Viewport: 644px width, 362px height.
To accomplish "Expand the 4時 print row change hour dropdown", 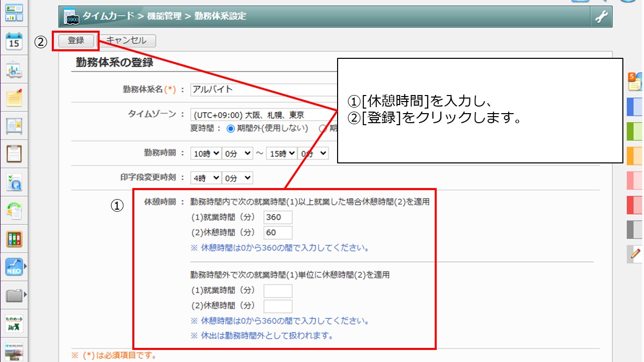I will pyautogui.click(x=206, y=178).
